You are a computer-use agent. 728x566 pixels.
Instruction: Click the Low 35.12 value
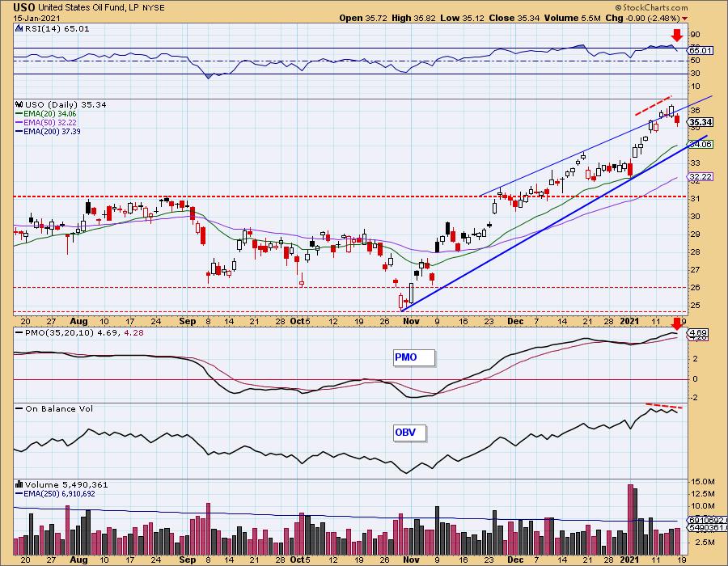pyautogui.click(x=462, y=18)
